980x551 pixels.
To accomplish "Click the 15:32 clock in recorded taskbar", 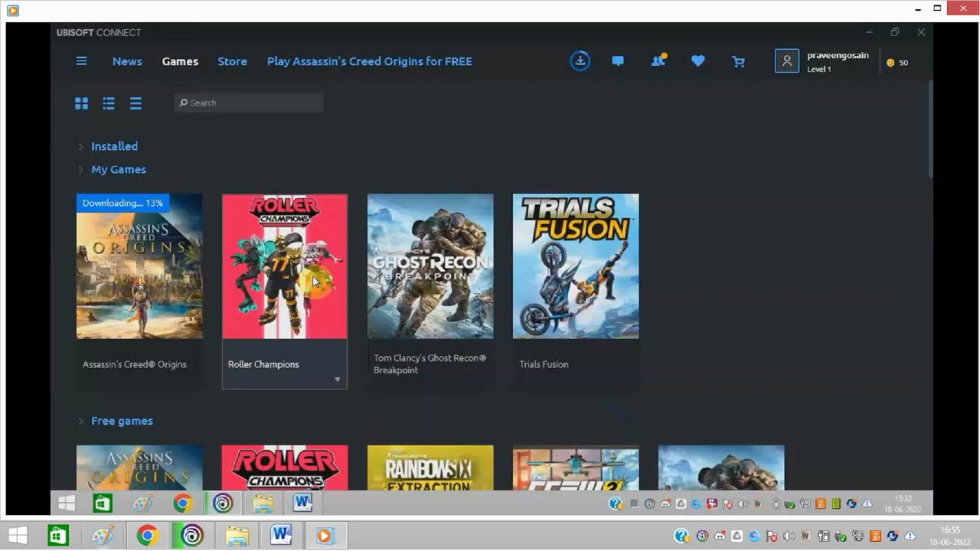I will click(x=903, y=498).
